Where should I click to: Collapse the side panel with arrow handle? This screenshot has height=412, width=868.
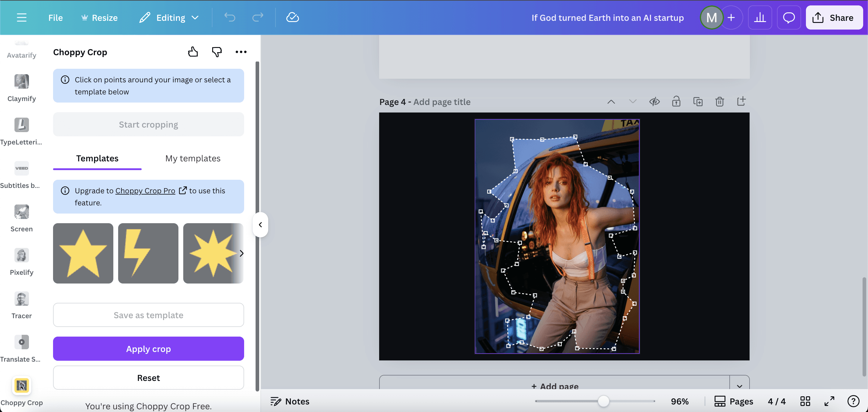[260, 224]
